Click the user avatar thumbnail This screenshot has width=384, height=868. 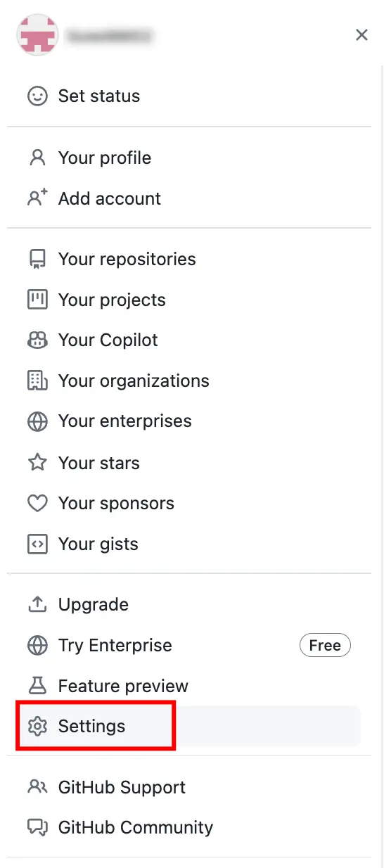point(37,35)
